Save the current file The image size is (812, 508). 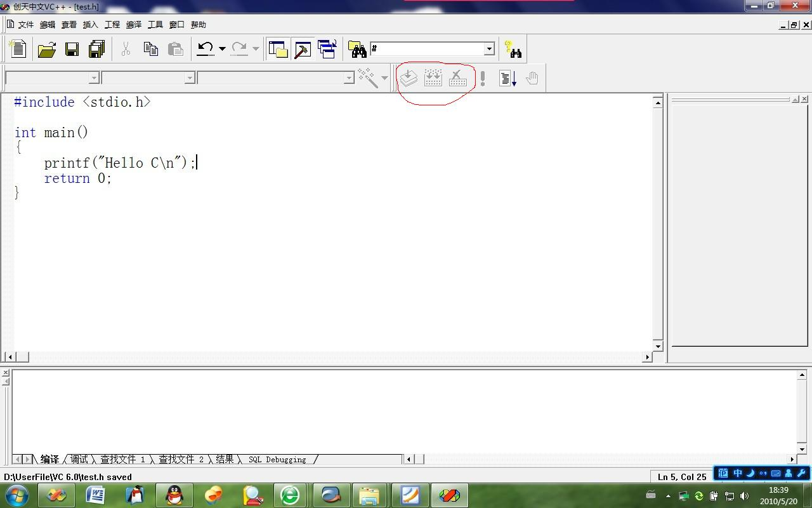(72, 49)
